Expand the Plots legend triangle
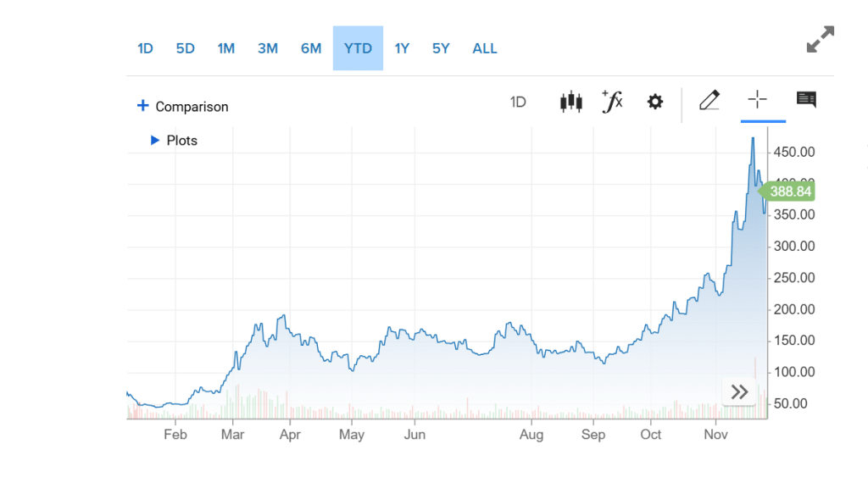868x483 pixels. click(155, 141)
